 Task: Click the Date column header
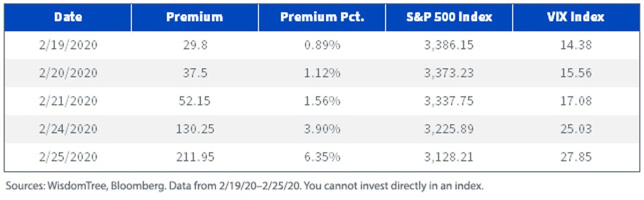pyautogui.click(x=68, y=17)
